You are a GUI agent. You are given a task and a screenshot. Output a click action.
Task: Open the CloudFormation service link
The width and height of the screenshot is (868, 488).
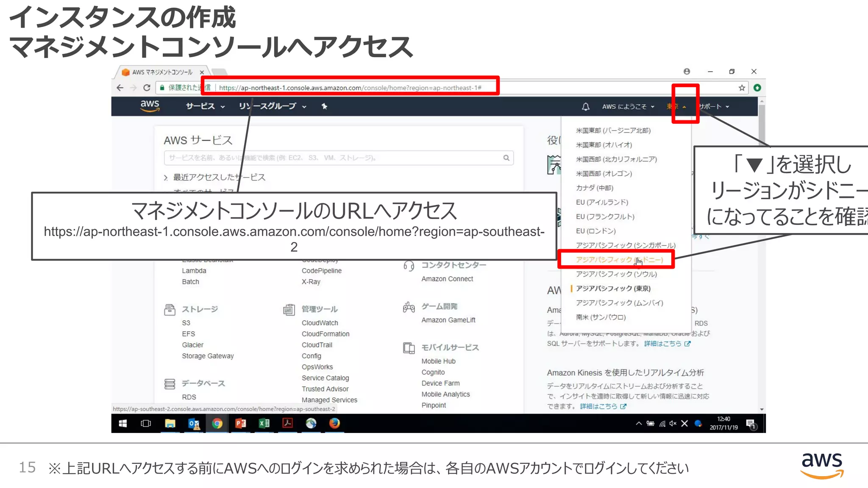tap(325, 334)
